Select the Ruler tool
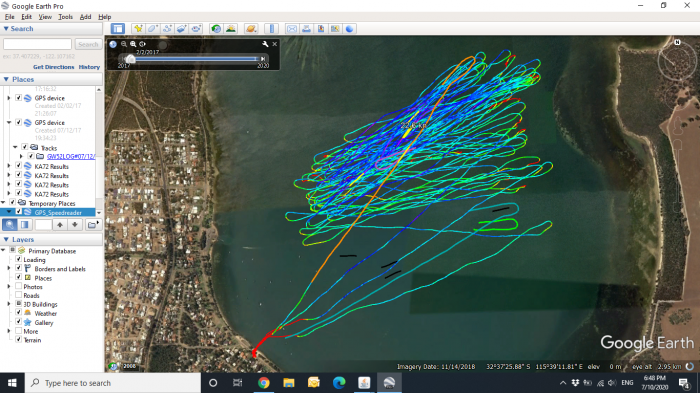This screenshot has width=700, height=393. tap(271, 29)
